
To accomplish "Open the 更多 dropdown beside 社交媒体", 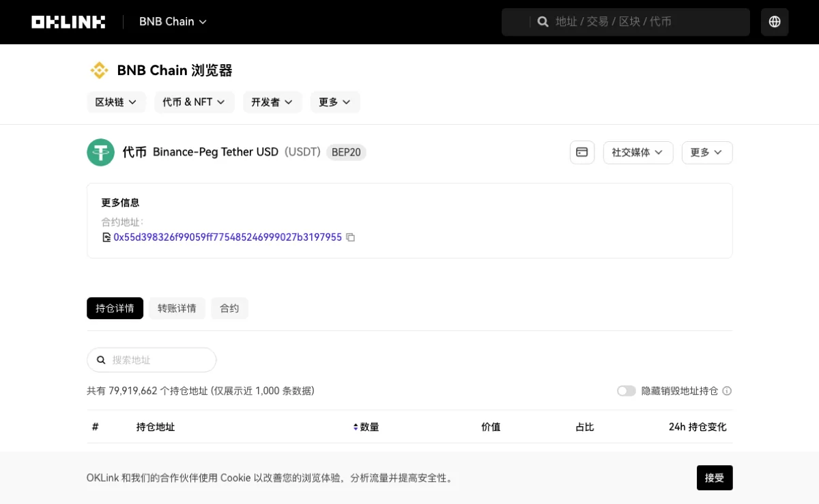I will point(707,153).
